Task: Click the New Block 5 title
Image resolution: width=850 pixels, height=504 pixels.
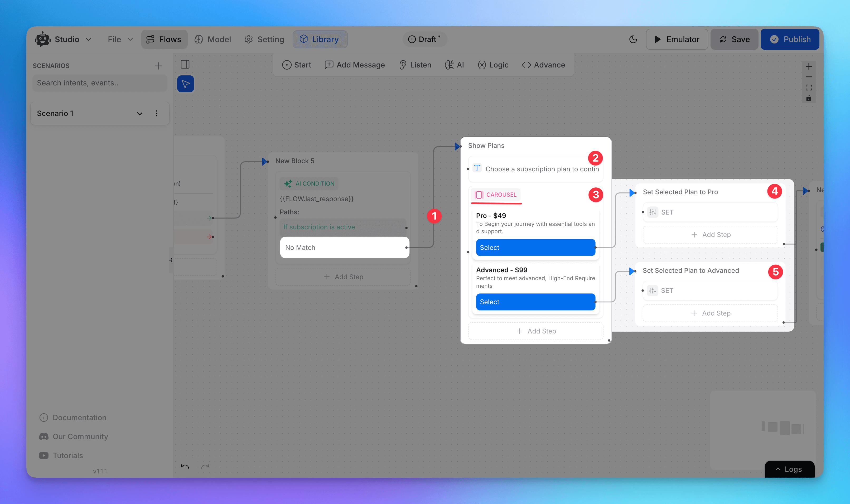Action: pyautogui.click(x=295, y=161)
